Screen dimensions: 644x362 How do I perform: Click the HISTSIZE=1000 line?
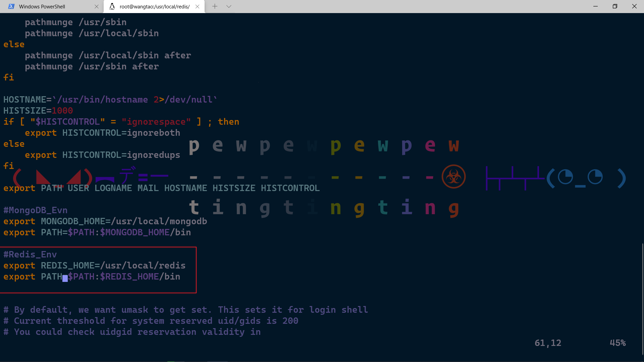click(38, 111)
